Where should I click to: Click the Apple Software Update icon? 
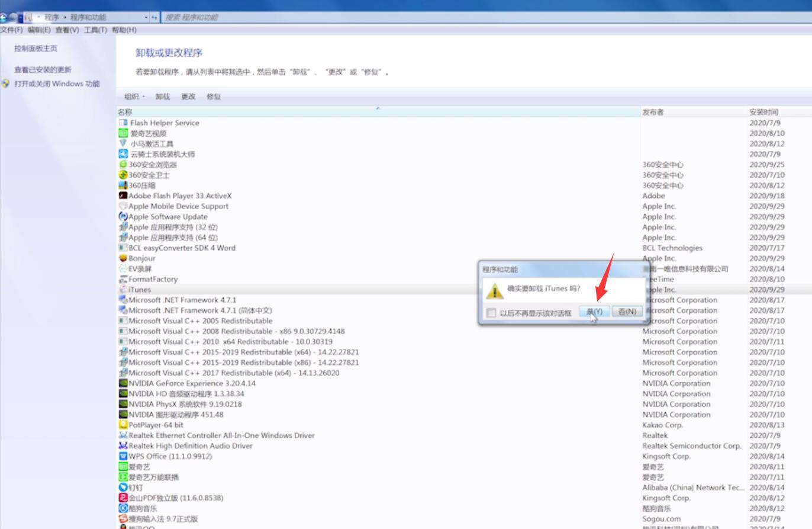[x=123, y=217]
